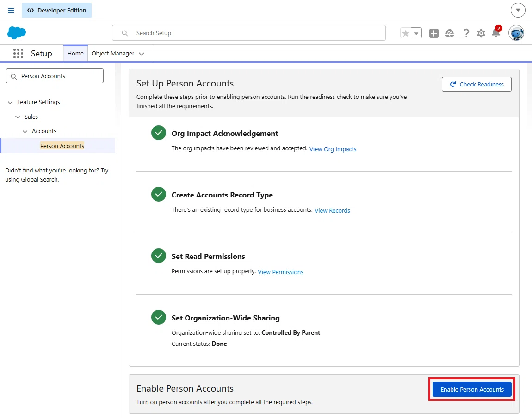Collapse the Accounts tree node

click(25, 131)
